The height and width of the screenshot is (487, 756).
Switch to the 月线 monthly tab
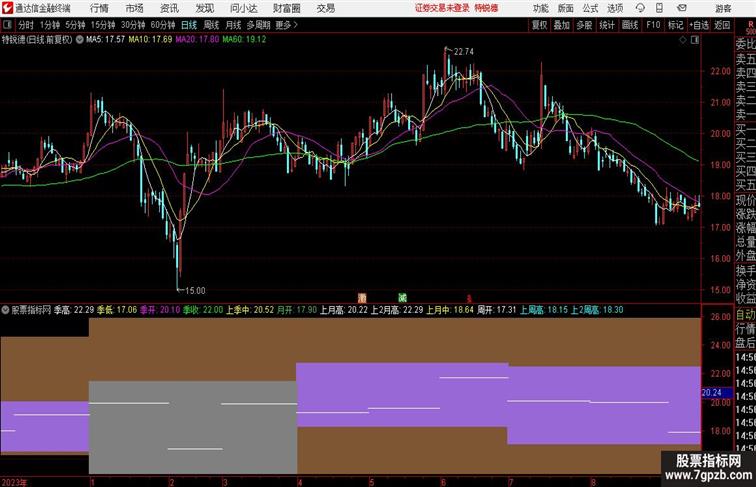[233, 25]
